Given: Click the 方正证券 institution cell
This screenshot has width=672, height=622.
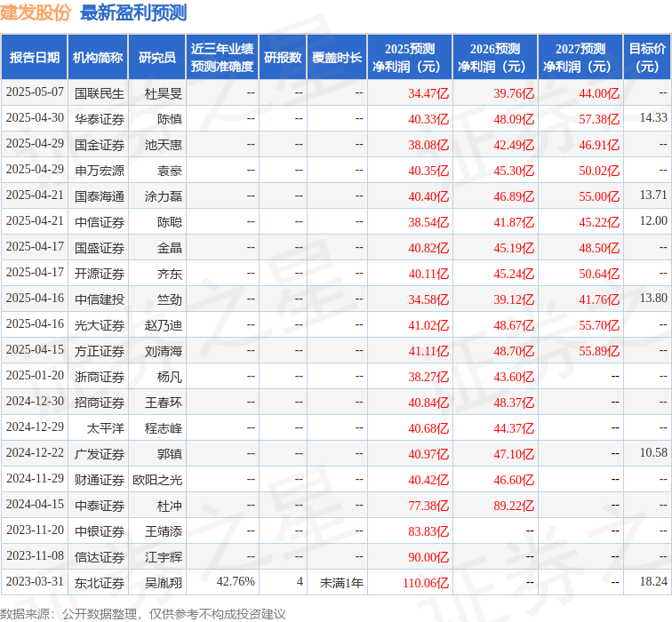Looking at the screenshot, I should pos(100,351).
